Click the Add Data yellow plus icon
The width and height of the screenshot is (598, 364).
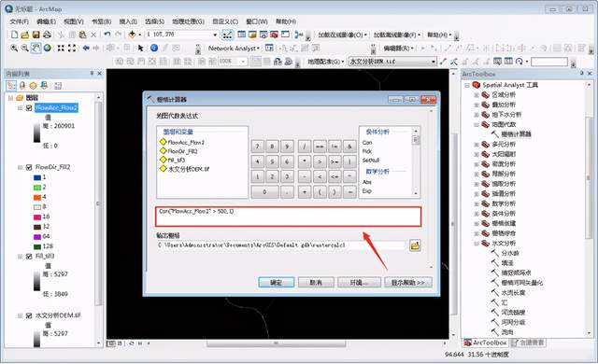(132, 35)
